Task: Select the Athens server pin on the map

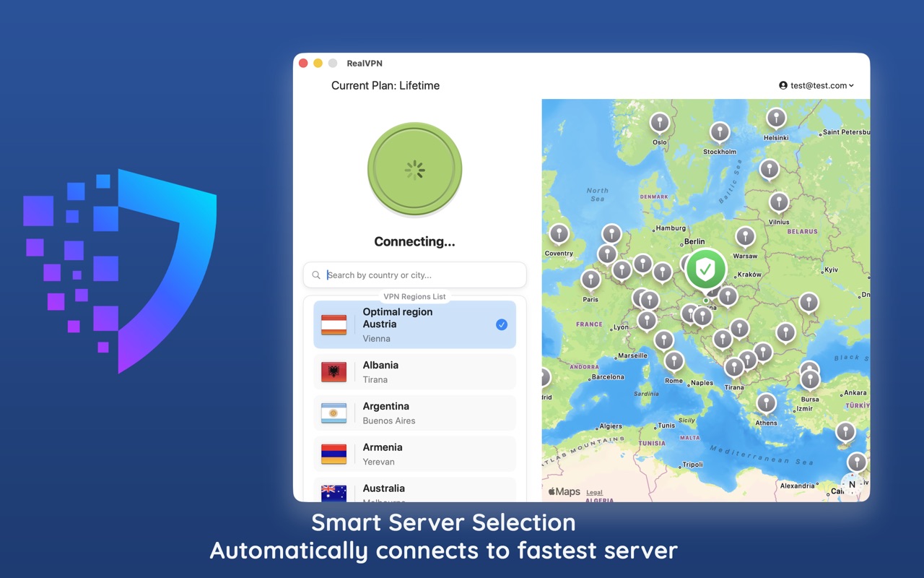Action: click(766, 402)
